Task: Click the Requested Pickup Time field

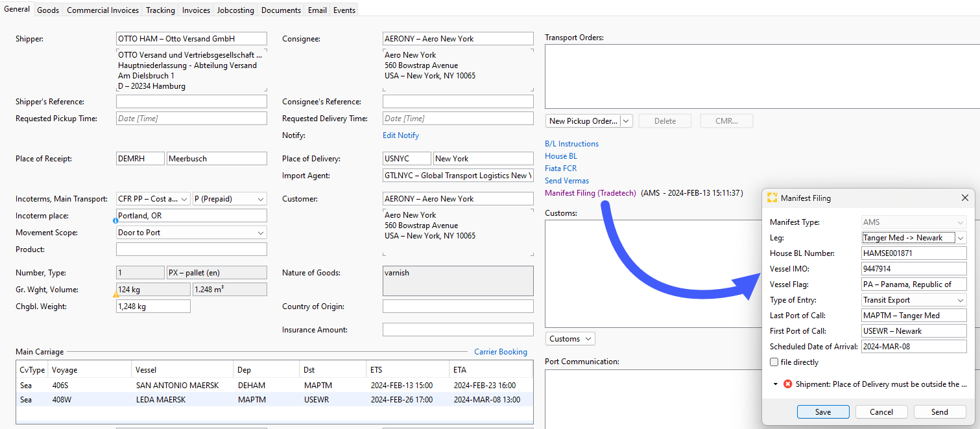Action: point(191,119)
